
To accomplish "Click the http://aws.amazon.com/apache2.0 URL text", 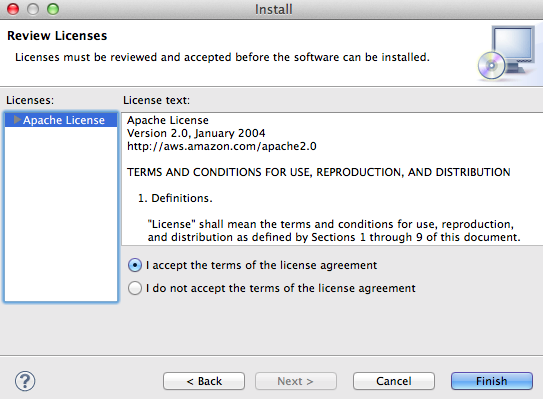I will pyautogui.click(x=222, y=146).
